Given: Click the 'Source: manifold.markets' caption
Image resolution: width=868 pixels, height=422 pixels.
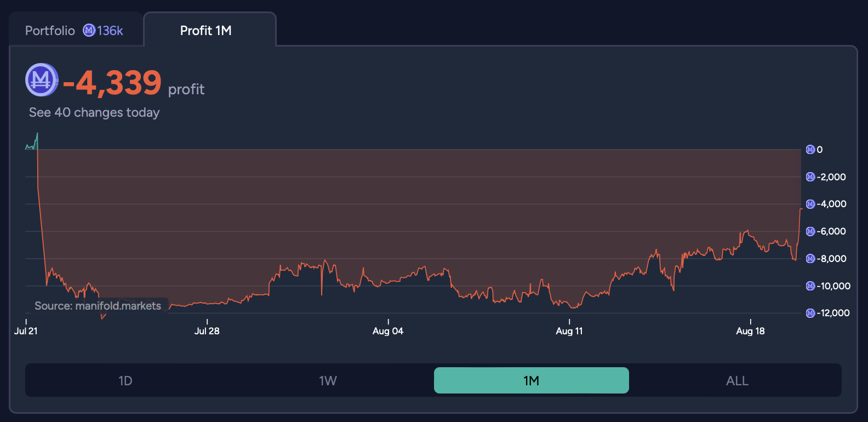Looking at the screenshot, I should 98,306.
